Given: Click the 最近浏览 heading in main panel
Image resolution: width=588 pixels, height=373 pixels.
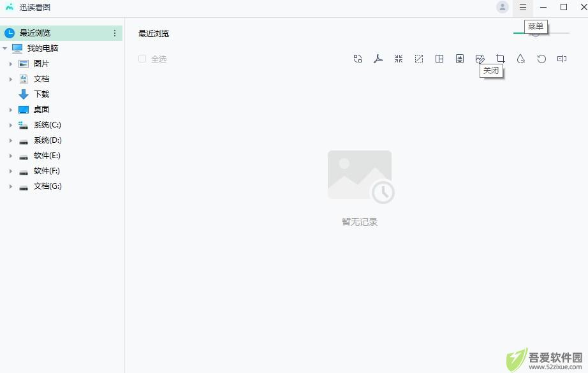Looking at the screenshot, I should (154, 34).
